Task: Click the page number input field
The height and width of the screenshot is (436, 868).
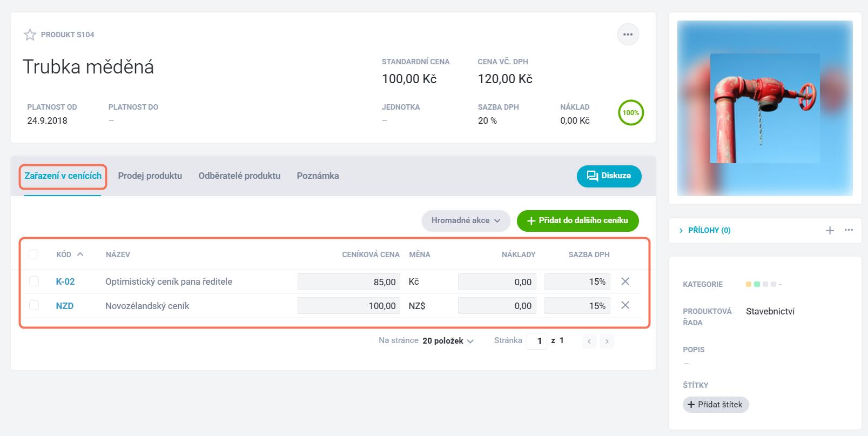Action: (x=537, y=341)
